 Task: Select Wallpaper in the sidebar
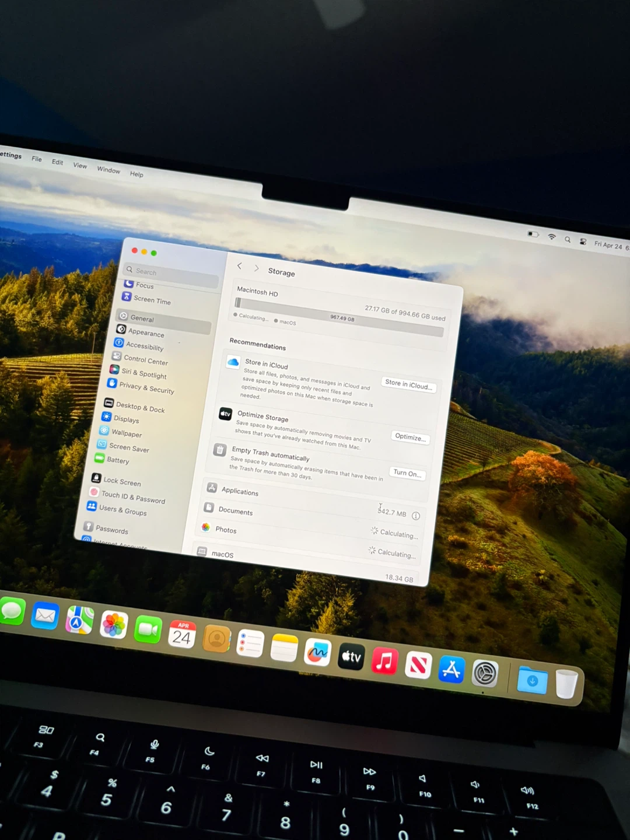point(121,432)
